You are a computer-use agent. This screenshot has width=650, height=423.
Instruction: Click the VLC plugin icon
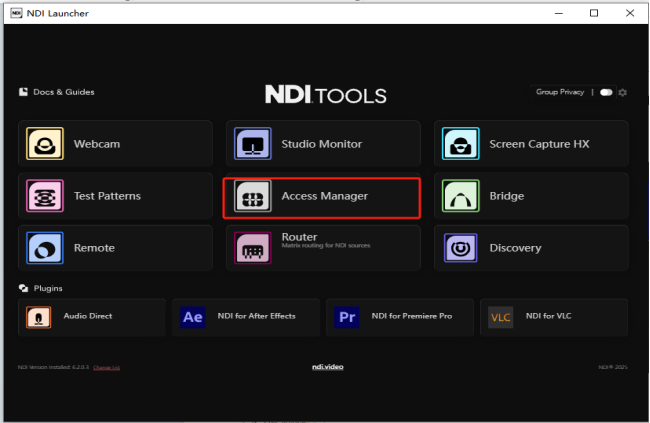pos(501,317)
